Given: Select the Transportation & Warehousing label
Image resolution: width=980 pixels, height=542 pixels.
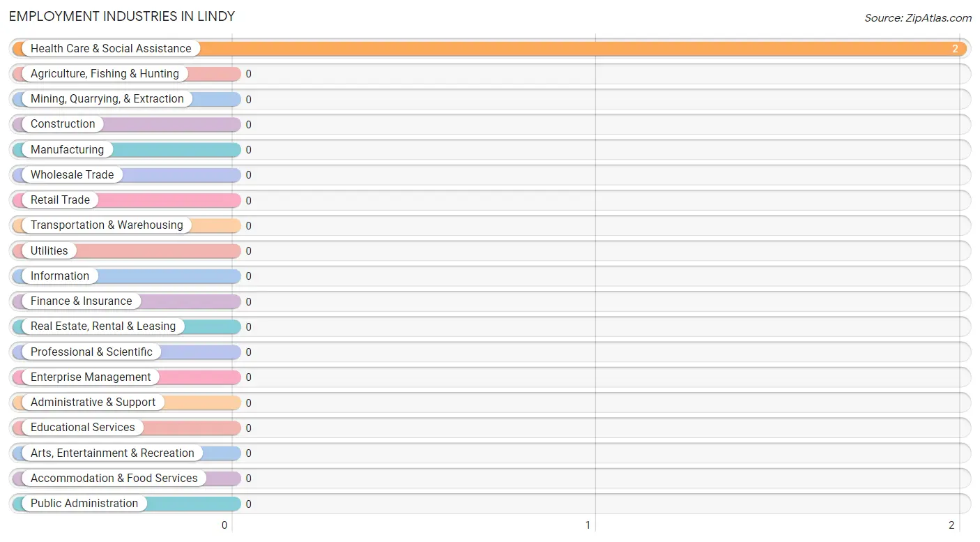Looking at the screenshot, I should tap(107, 225).
